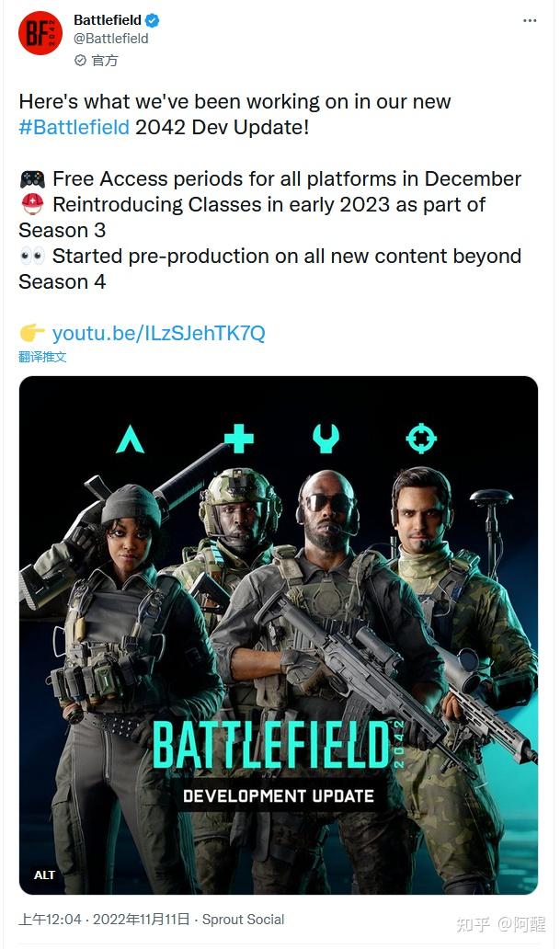Click the Recon class crosshair icon in image
560x949 pixels.
click(421, 439)
